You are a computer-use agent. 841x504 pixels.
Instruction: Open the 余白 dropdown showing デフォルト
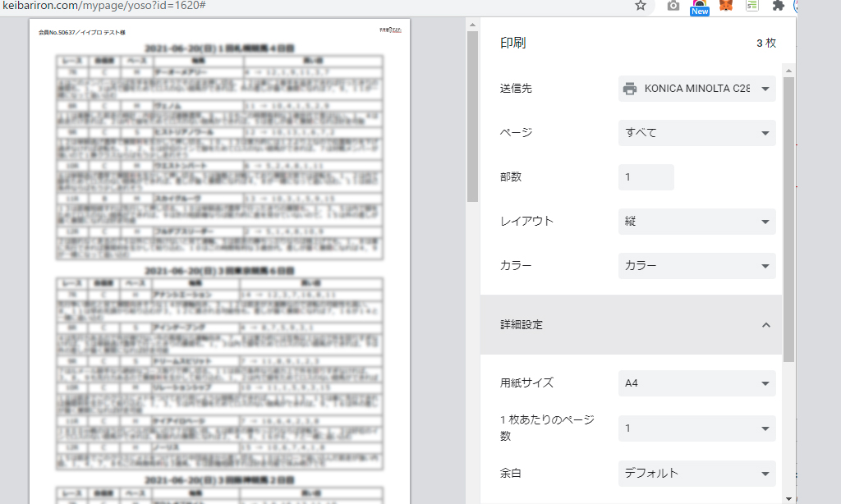pyautogui.click(x=696, y=474)
